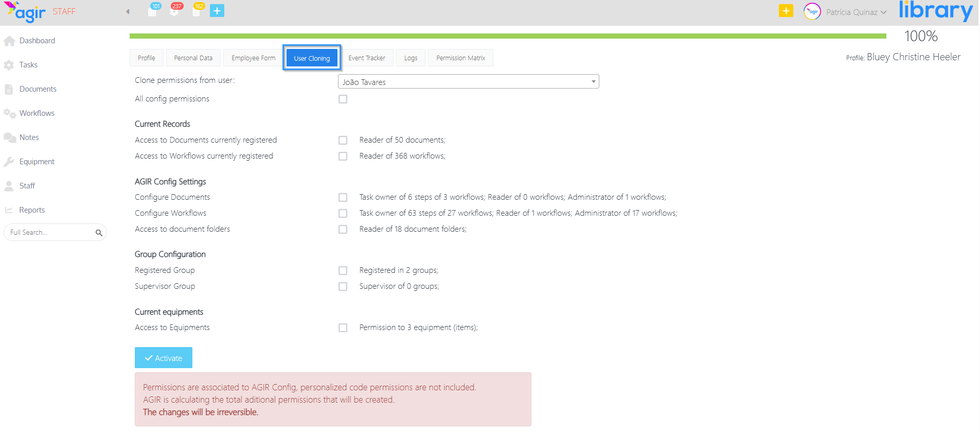Image resolution: width=980 pixels, height=432 pixels.
Task: Click the Workflows gears icon in the sidebar
Action: pos(9,114)
